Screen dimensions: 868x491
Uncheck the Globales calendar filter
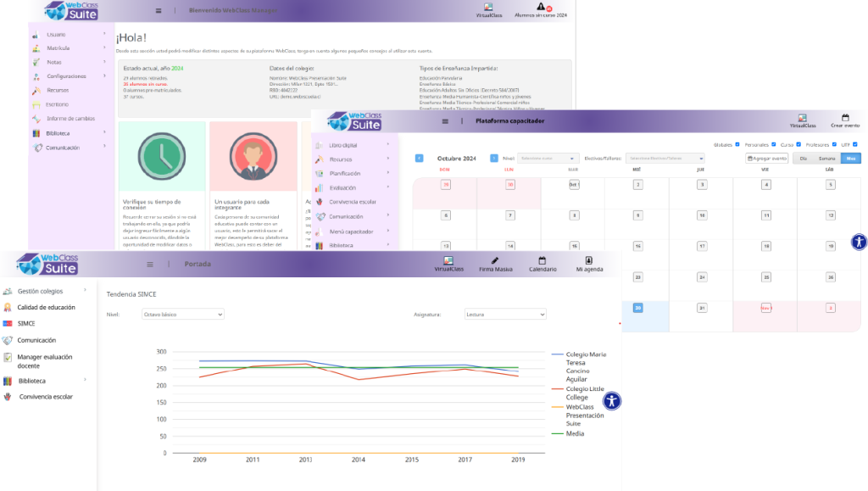pyautogui.click(x=737, y=144)
